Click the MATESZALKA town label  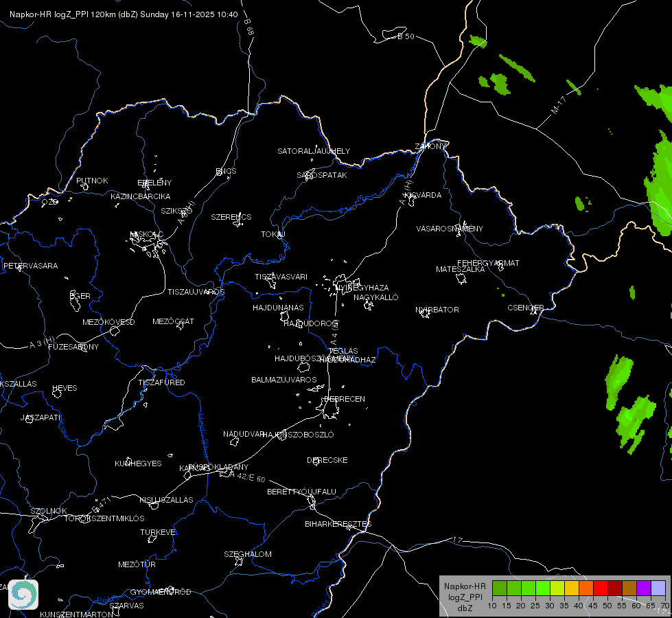pyautogui.click(x=461, y=269)
